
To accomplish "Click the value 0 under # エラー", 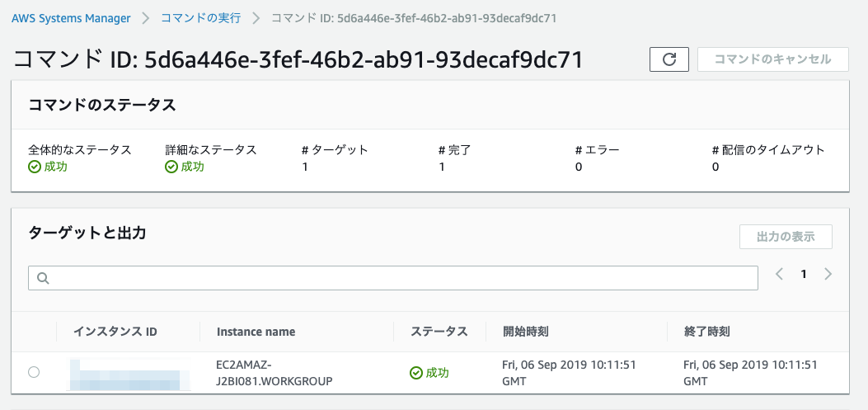I will [579, 167].
